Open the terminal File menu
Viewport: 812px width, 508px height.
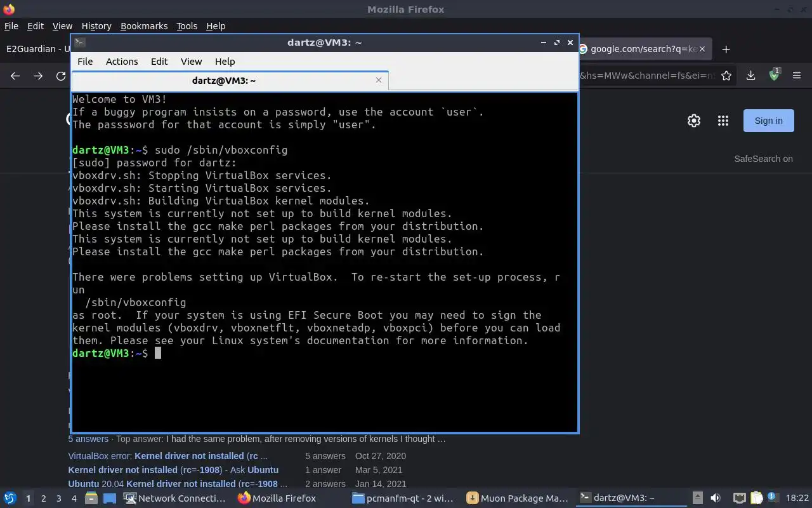[85, 62]
